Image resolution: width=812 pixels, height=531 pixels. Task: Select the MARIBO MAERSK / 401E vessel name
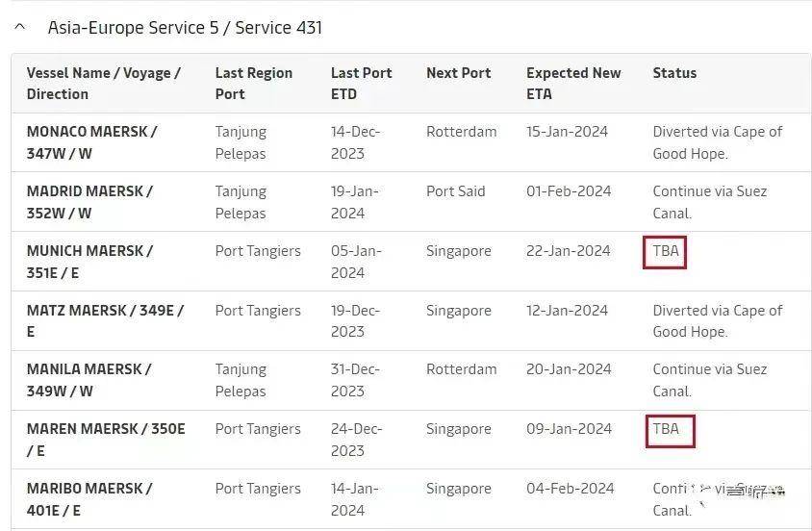pyautogui.click(x=89, y=499)
